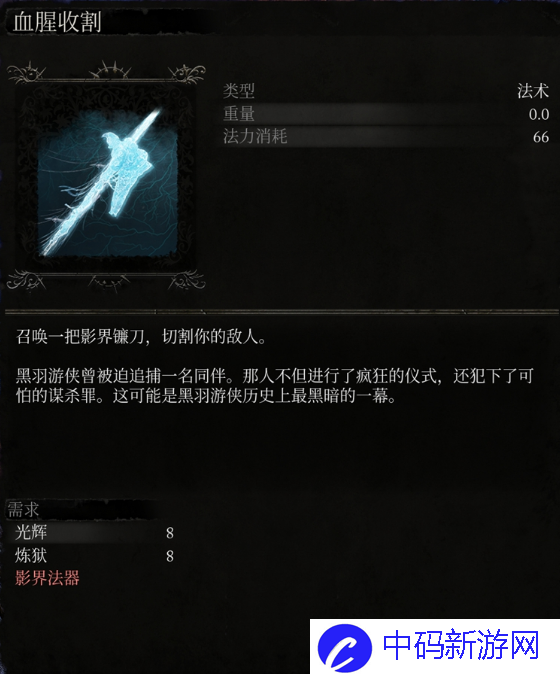Select the 法力消耗 stat row
The width and height of the screenshot is (560, 674).
coord(386,137)
